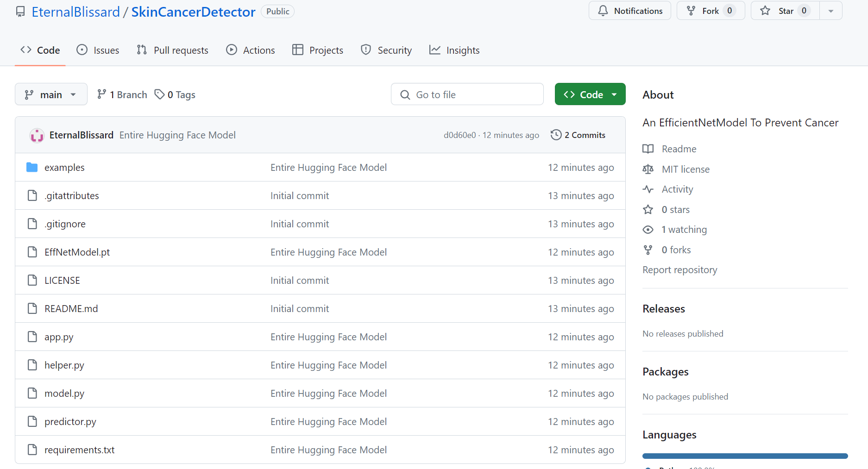Click the 'No releases published' text
868x469 pixels.
coord(683,334)
